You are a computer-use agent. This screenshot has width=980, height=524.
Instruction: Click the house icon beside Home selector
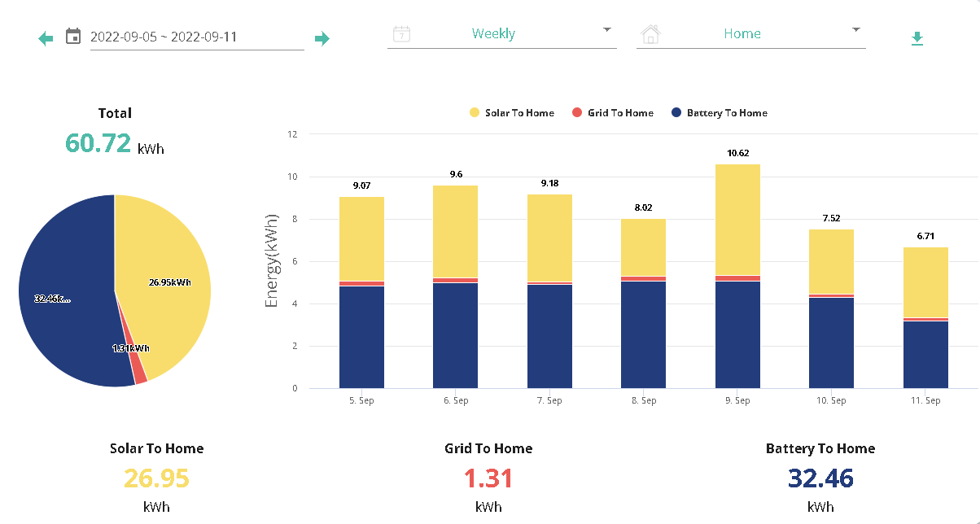650,34
